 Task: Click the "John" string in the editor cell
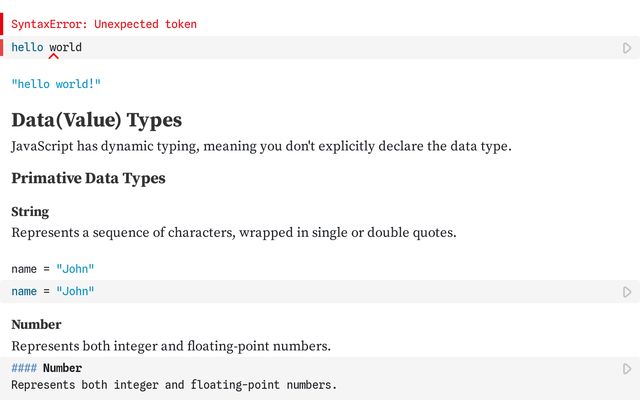[x=76, y=291]
